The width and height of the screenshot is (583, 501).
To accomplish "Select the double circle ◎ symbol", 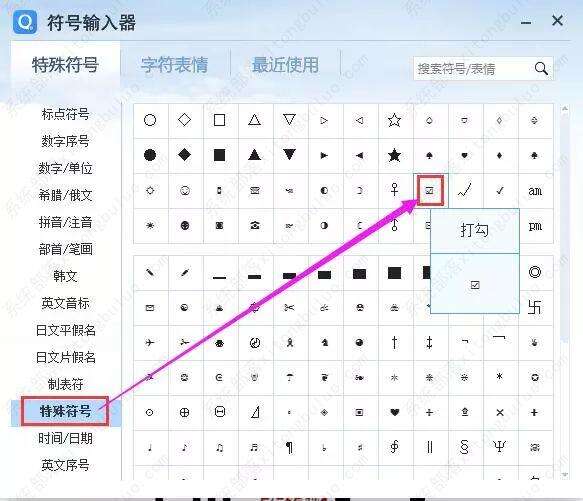I will 535,272.
